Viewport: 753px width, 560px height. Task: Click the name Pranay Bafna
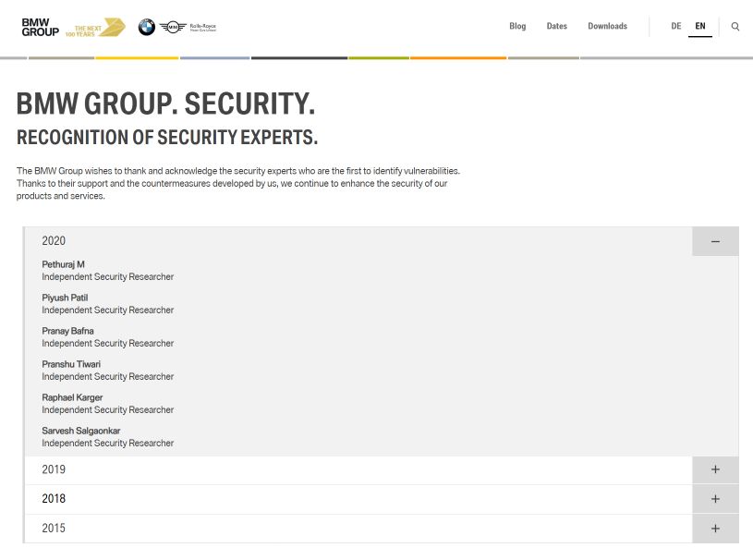(x=67, y=331)
